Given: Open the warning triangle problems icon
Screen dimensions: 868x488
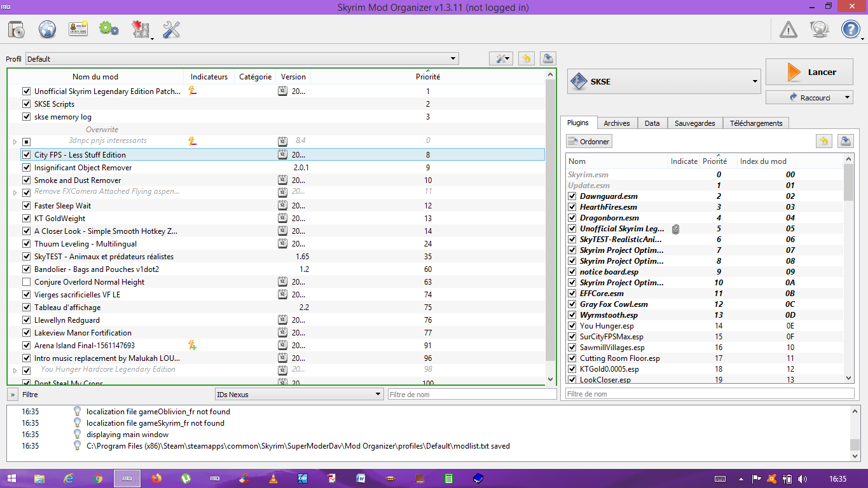Looking at the screenshot, I should coord(788,29).
